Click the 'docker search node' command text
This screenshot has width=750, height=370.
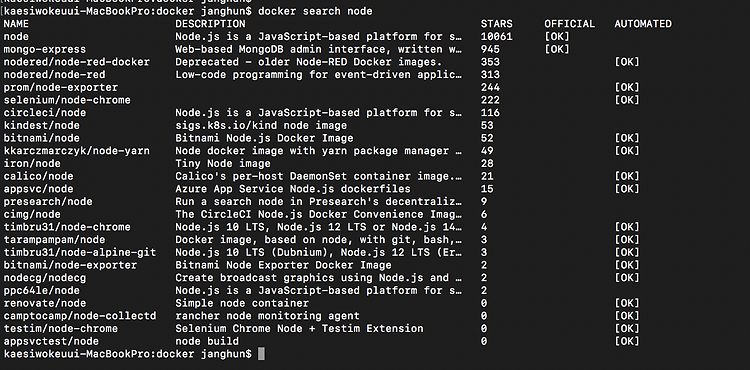click(315, 11)
